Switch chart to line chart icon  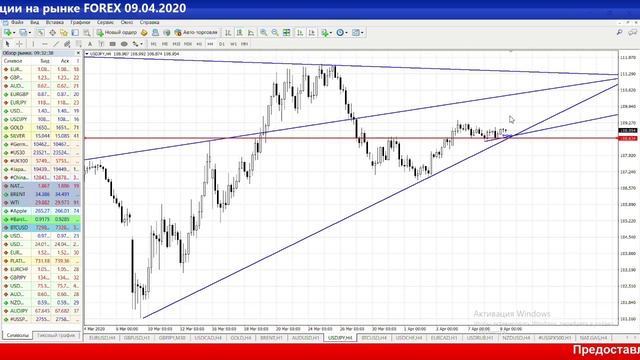251,32
